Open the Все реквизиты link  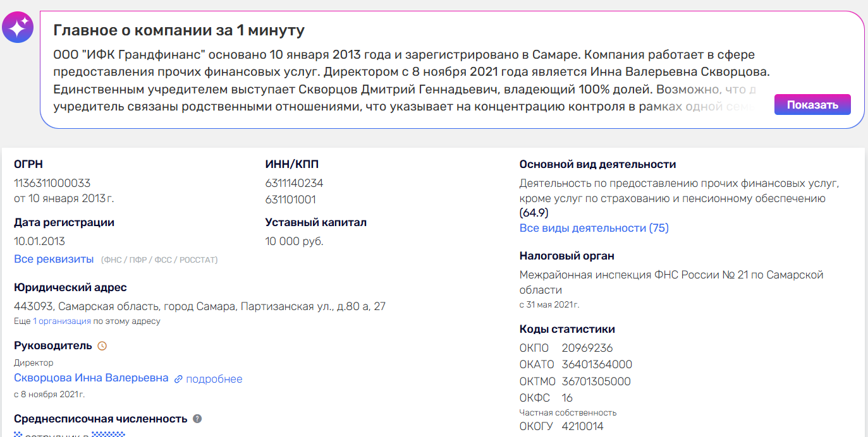pos(54,259)
